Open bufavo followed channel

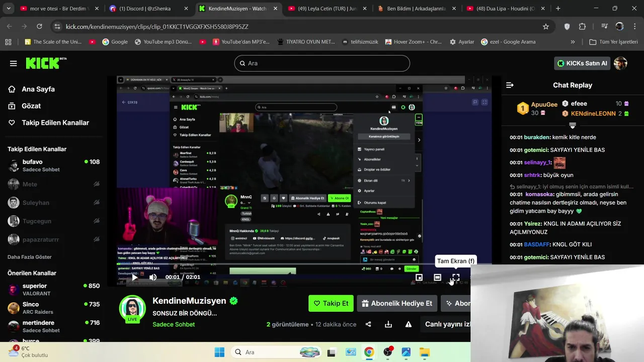click(x=53, y=165)
